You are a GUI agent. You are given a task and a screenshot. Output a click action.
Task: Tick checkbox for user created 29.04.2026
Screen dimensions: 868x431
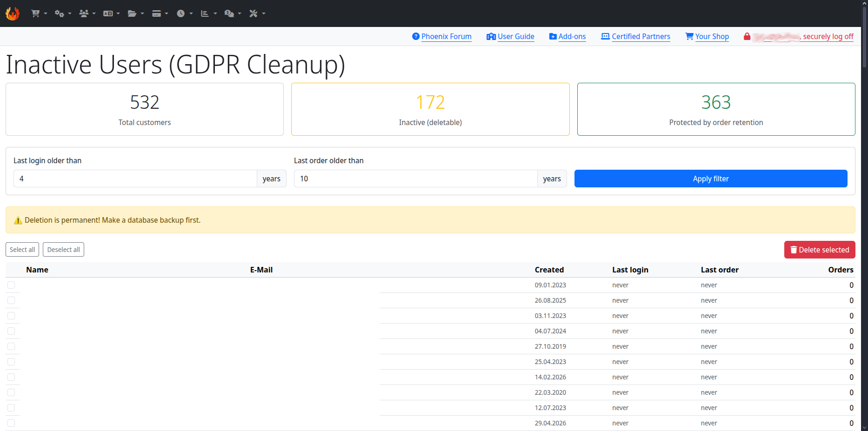pos(11,423)
